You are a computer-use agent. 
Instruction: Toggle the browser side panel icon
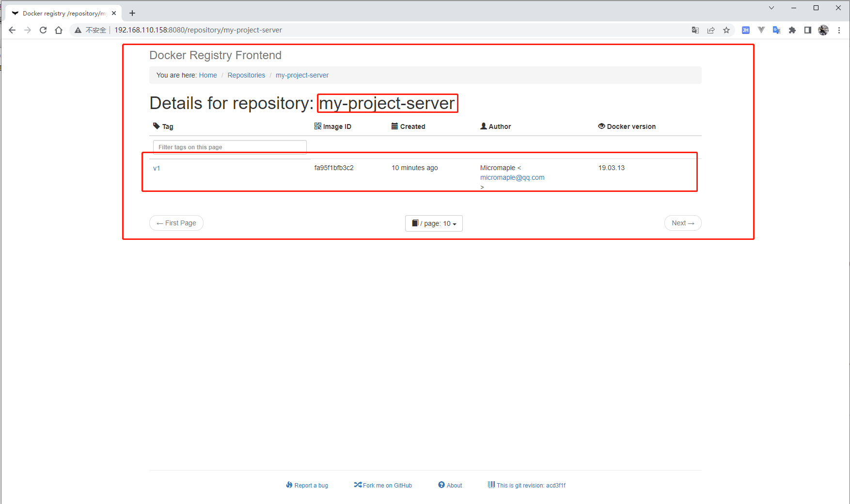pos(808,30)
